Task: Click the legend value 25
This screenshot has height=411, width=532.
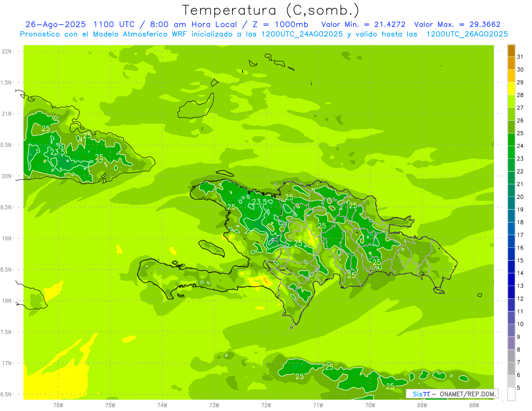Action: 520,133
